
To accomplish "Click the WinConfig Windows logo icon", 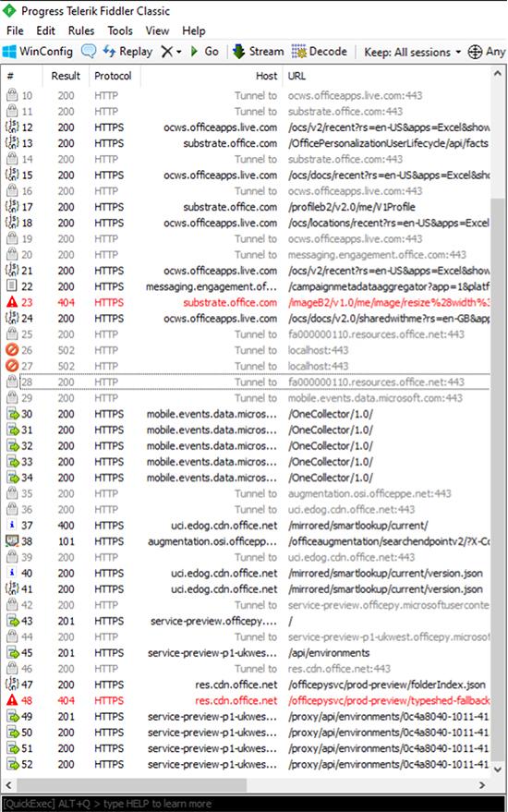I will (9, 51).
